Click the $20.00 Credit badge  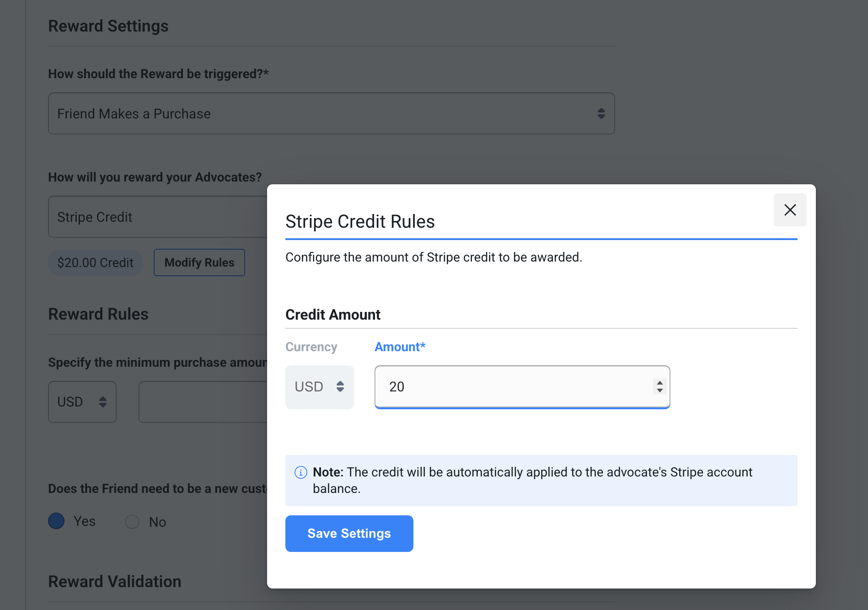tap(95, 262)
